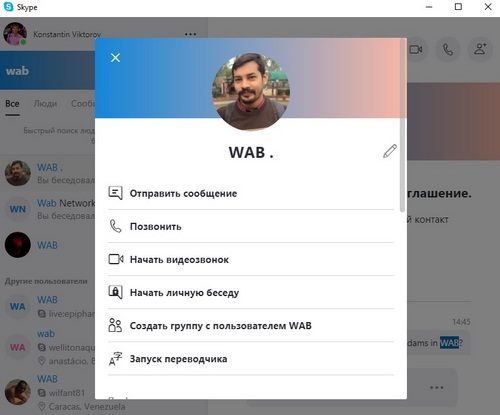Choose Создать группу с пользователем WAB
The height and width of the screenshot is (415, 500).
coord(251,325)
